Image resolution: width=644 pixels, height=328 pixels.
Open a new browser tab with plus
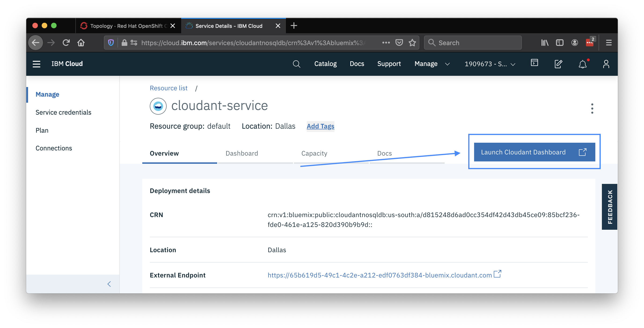pos(294,26)
